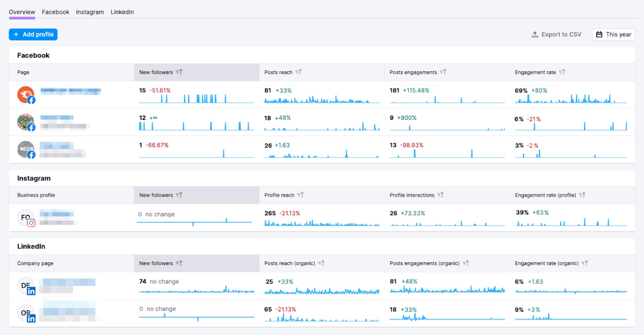This screenshot has width=644, height=335.
Task: Click the Instagram FO profile avatar
Action: point(26,218)
